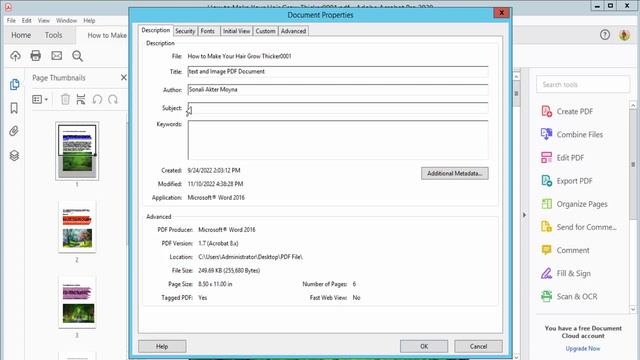Open the Layers pane icon
640x360 pixels.
click(x=14, y=155)
